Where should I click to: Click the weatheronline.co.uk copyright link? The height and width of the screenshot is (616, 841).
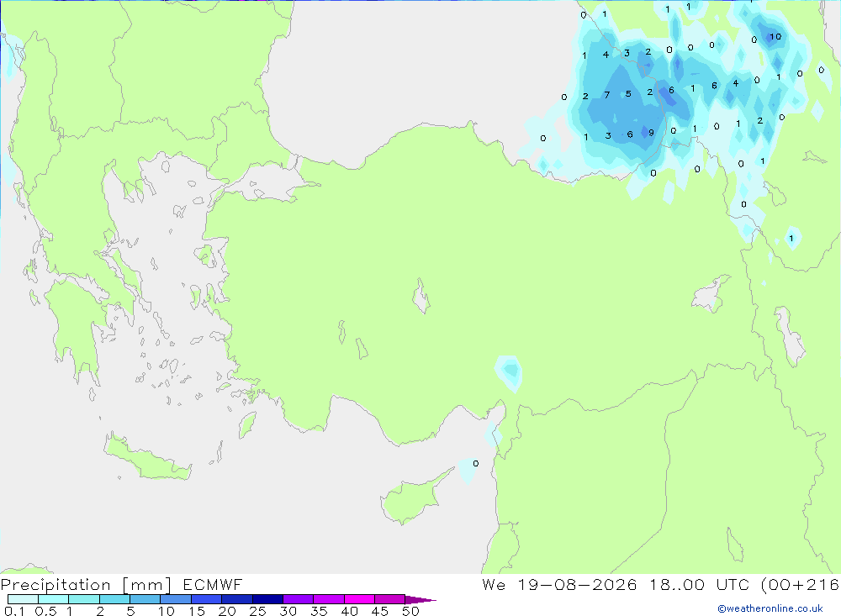(x=770, y=608)
